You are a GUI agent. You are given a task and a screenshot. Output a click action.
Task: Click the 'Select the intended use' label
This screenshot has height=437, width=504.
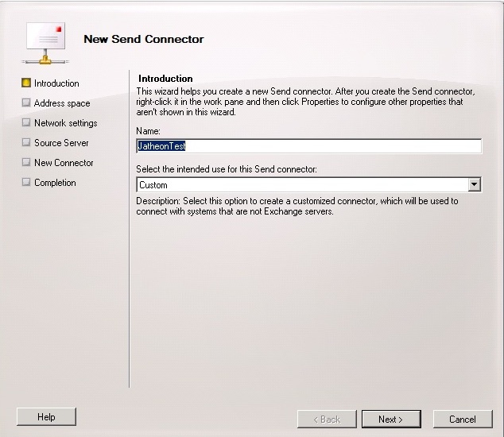(x=227, y=169)
